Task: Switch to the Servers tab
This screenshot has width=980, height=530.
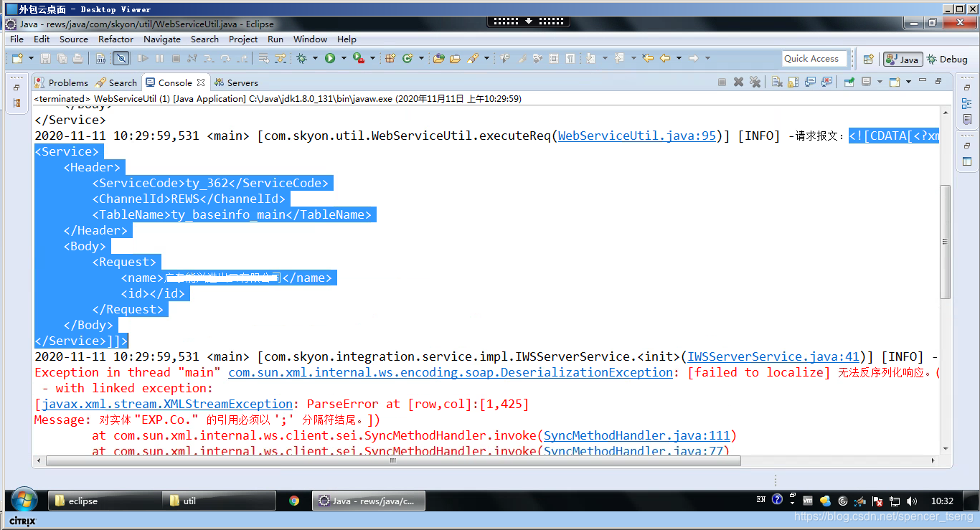Action: [x=237, y=82]
